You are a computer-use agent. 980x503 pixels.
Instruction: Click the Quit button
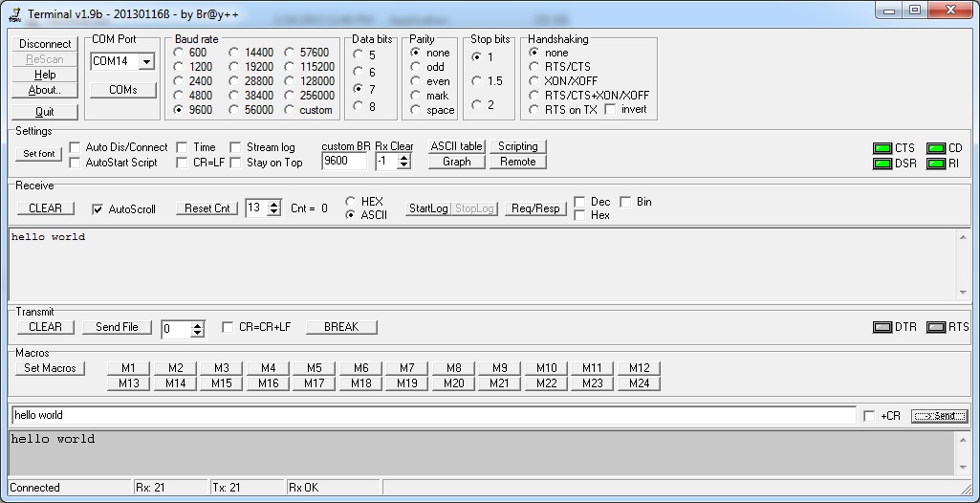point(45,112)
